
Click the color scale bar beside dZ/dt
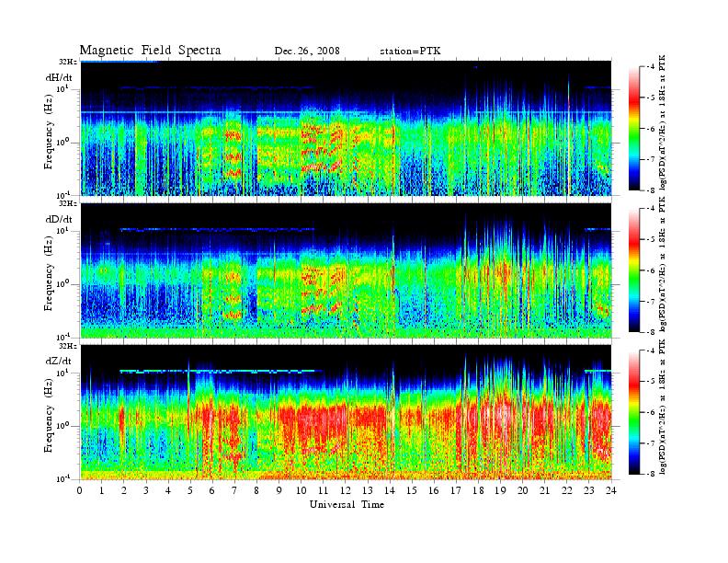pyautogui.click(x=633, y=412)
